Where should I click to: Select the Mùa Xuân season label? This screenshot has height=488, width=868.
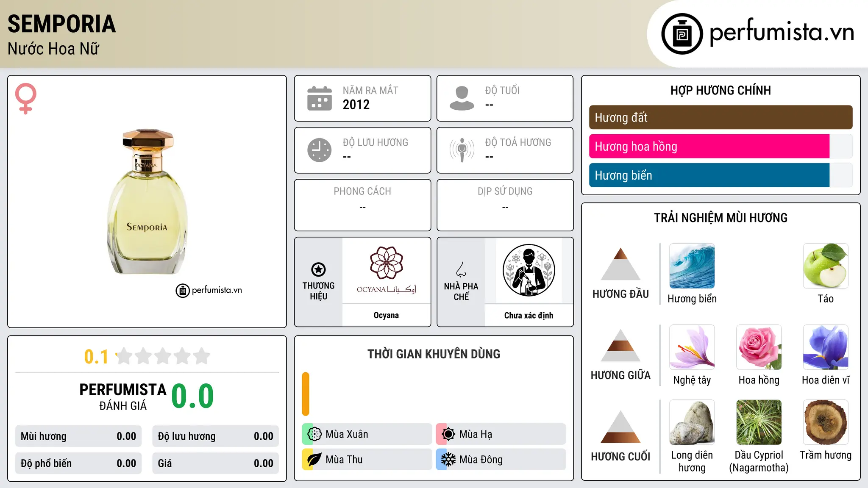[x=347, y=434]
